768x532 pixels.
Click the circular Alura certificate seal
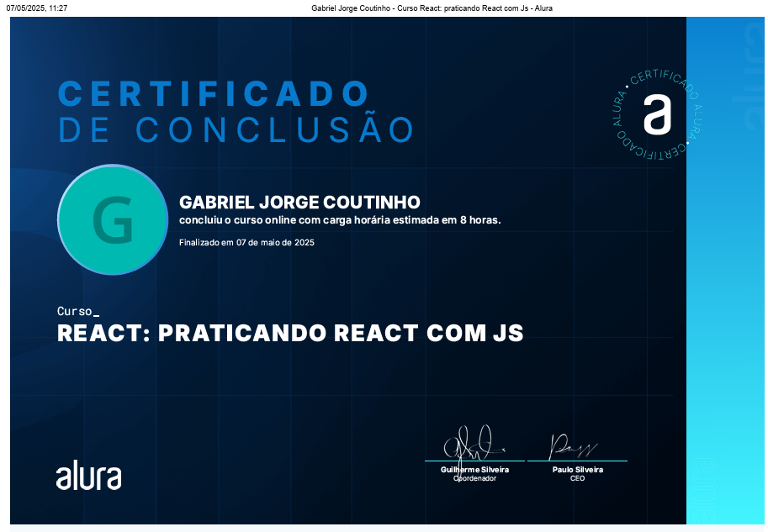657,114
